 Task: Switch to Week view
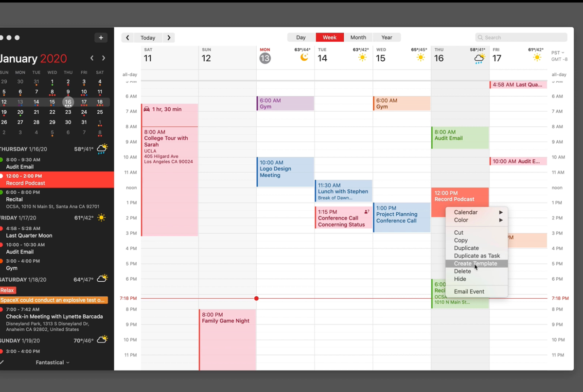pyautogui.click(x=329, y=37)
